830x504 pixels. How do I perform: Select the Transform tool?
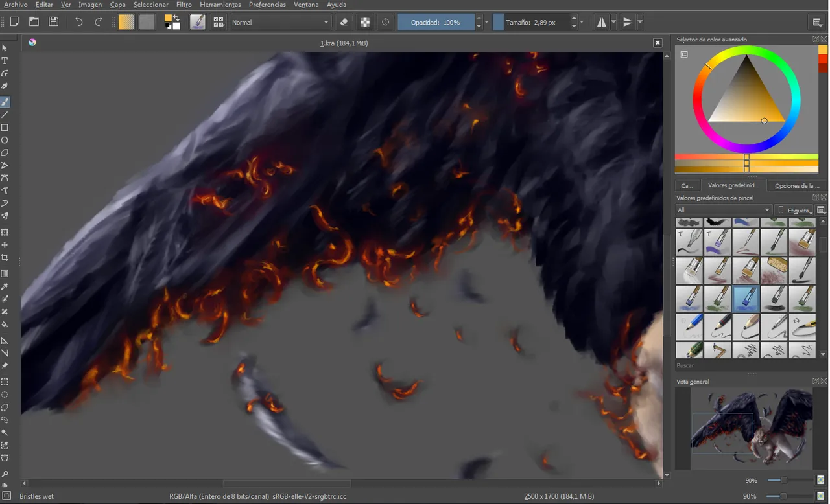point(5,233)
